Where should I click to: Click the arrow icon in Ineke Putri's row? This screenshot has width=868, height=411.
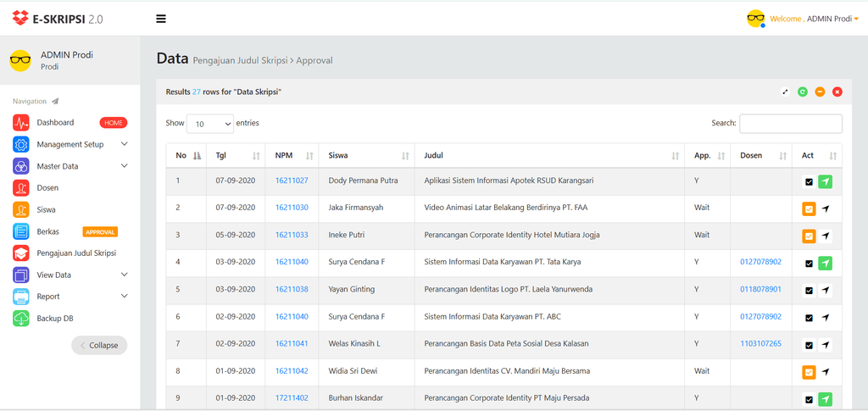click(826, 236)
